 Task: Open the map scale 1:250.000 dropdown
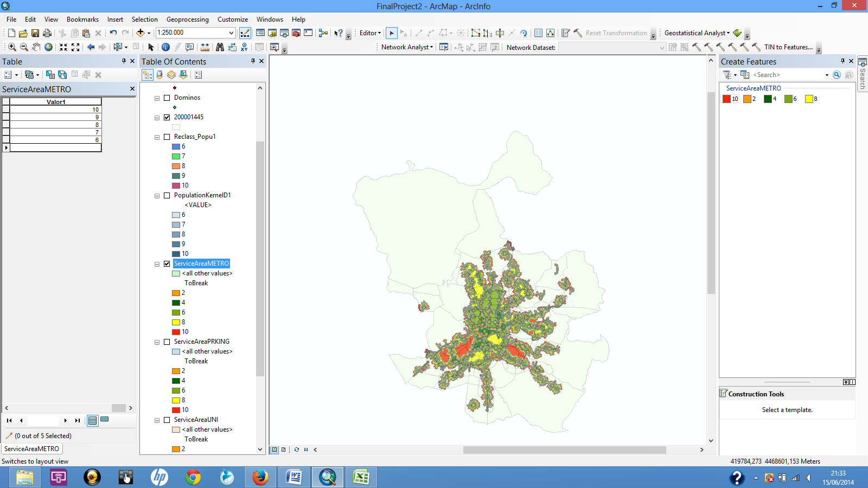coord(231,33)
